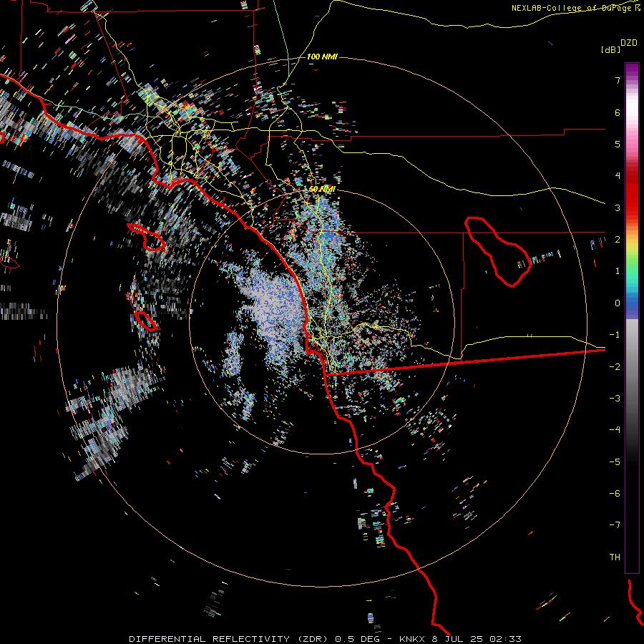Select the 0 value on color scale
The image size is (644, 644).
[x=618, y=303]
